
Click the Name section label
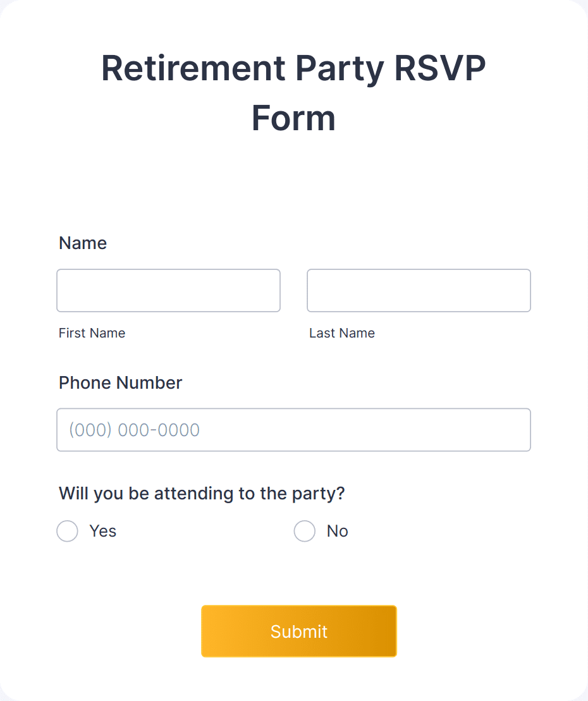[x=82, y=243]
